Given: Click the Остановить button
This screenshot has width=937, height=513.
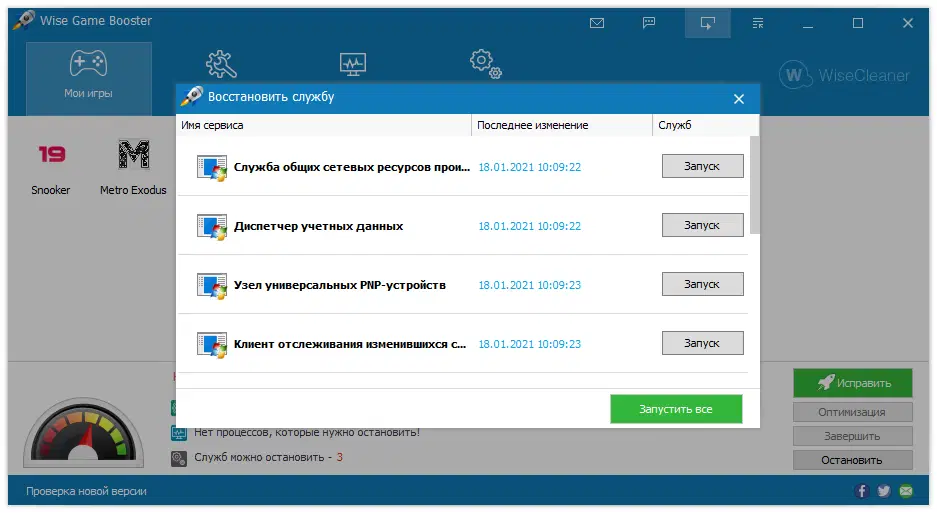Looking at the screenshot, I should pyautogui.click(x=853, y=460).
